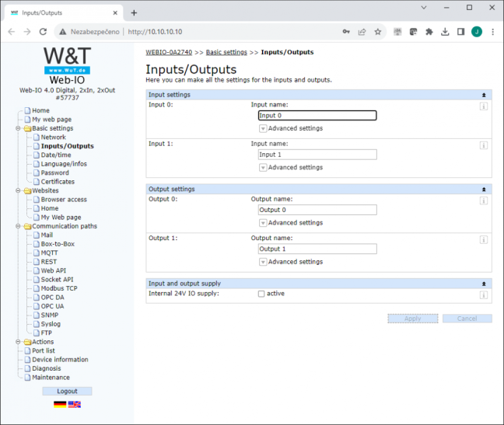Image resolution: width=504 pixels, height=425 pixels.
Task: Collapse Basic settings tree folder
Action: (x=18, y=128)
